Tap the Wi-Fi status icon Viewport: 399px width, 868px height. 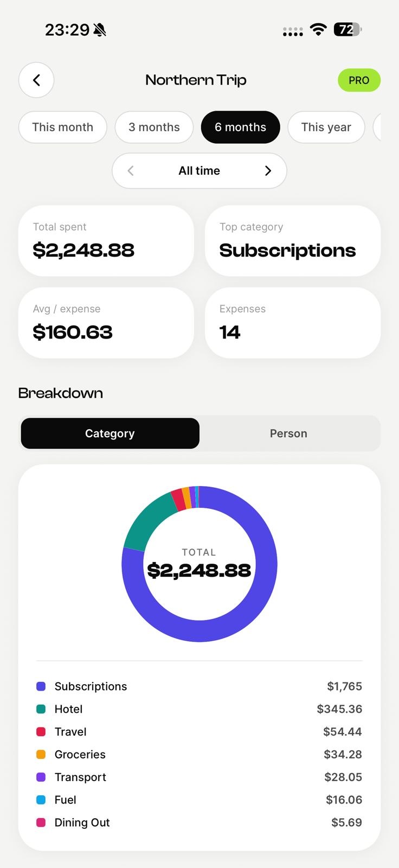click(318, 30)
